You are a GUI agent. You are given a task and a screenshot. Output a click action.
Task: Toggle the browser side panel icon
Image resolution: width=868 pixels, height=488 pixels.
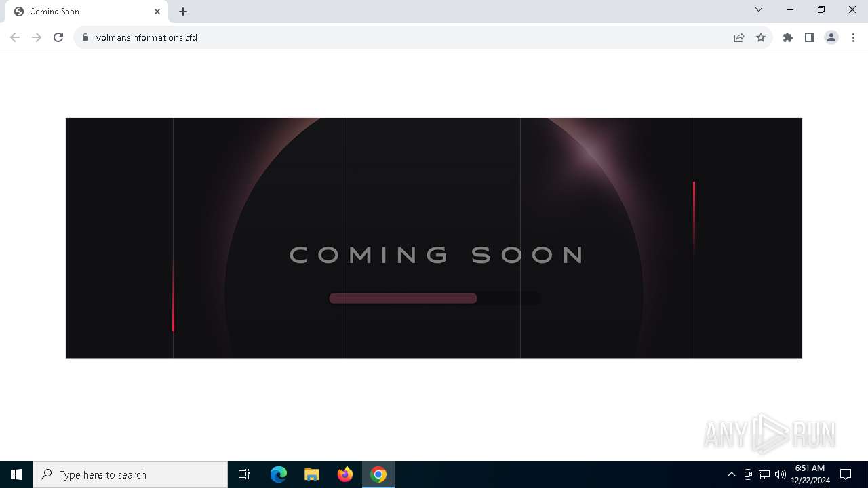click(x=810, y=37)
